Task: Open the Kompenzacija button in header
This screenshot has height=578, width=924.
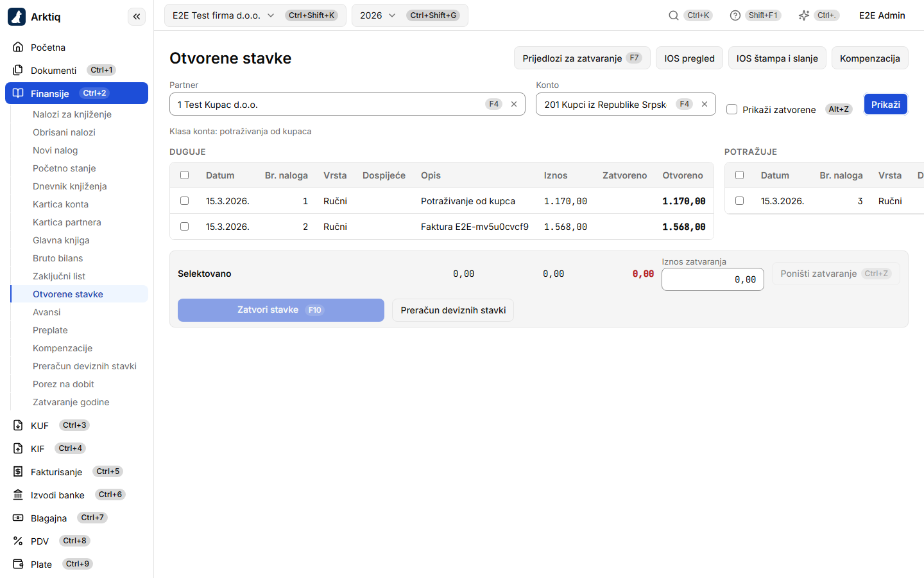Action: pyautogui.click(x=870, y=58)
